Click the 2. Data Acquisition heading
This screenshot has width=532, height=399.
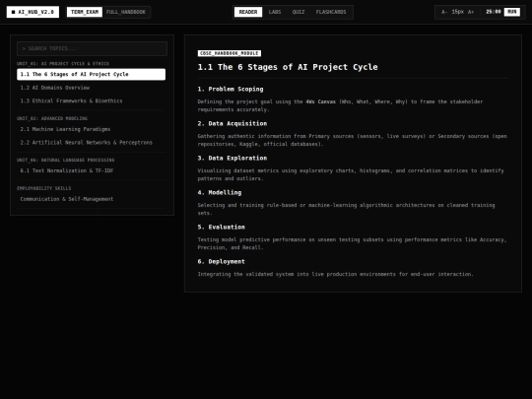[233, 123]
